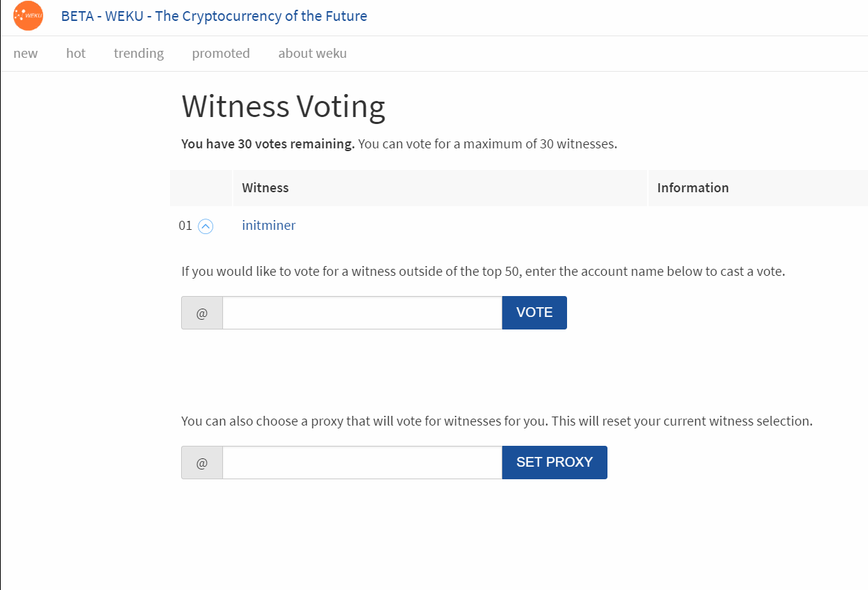The width and height of the screenshot is (868, 590).
Task: Open the about weku page
Action: 312,54
